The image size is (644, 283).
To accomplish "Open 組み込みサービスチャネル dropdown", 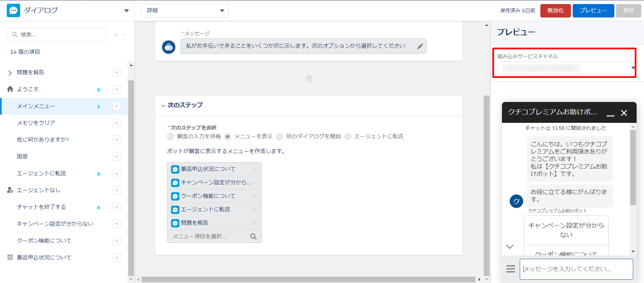I will 567,68.
